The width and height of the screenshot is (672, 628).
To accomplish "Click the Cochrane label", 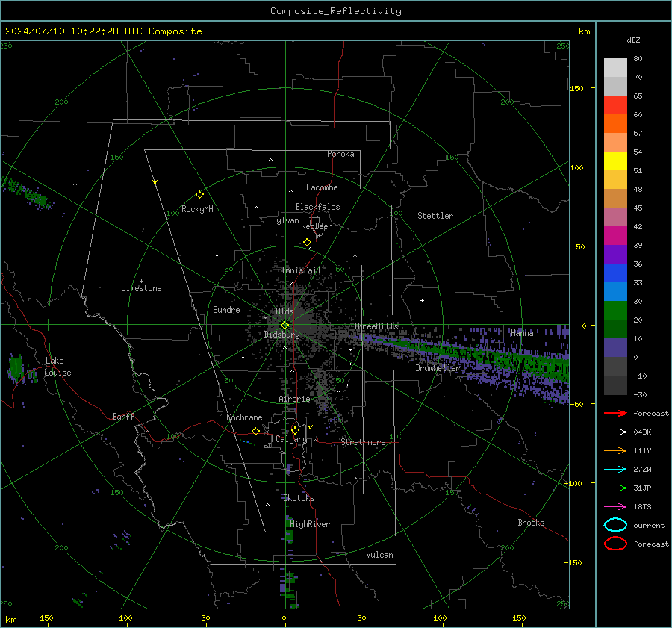I will point(244,417).
